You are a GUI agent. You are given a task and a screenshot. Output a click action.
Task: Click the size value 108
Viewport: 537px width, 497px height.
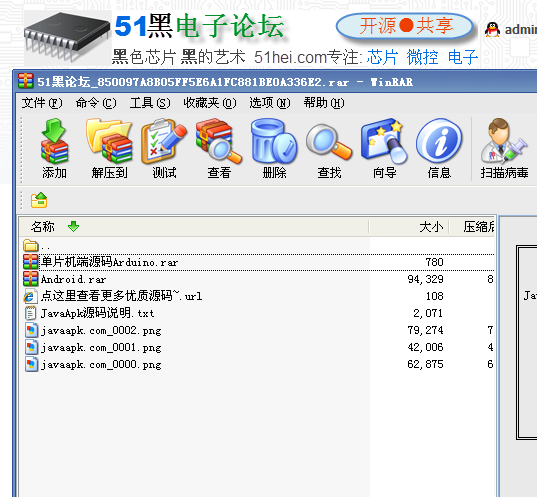pyautogui.click(x=434, y=296)
